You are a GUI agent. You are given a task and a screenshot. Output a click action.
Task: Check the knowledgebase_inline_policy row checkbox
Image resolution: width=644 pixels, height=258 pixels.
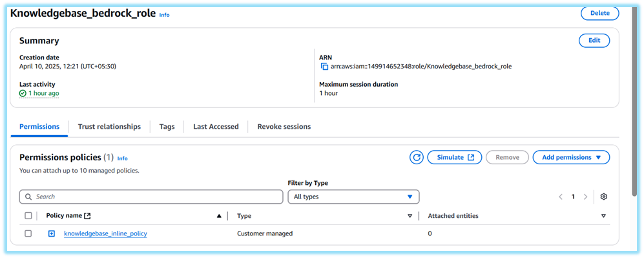[x=28, y=233]
